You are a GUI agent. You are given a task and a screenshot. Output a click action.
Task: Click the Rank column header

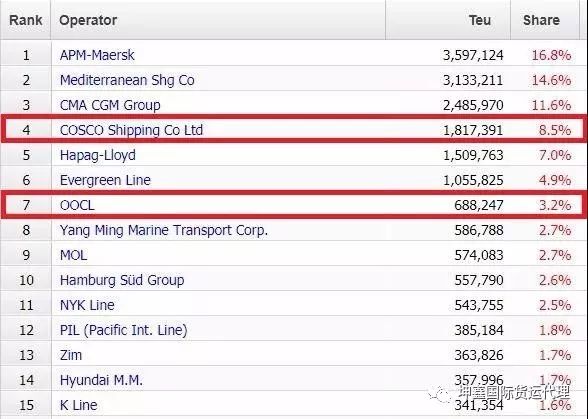coord(26,20)
